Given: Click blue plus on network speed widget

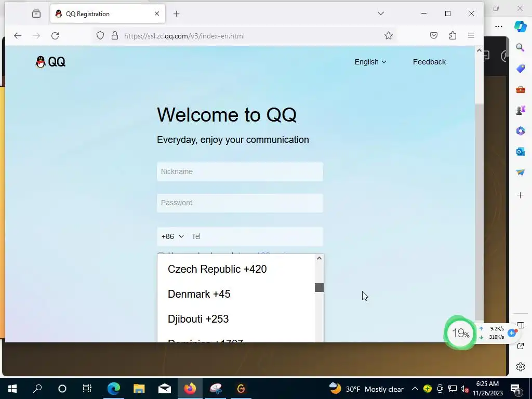Looking at the screenshot, I should 512,333.
